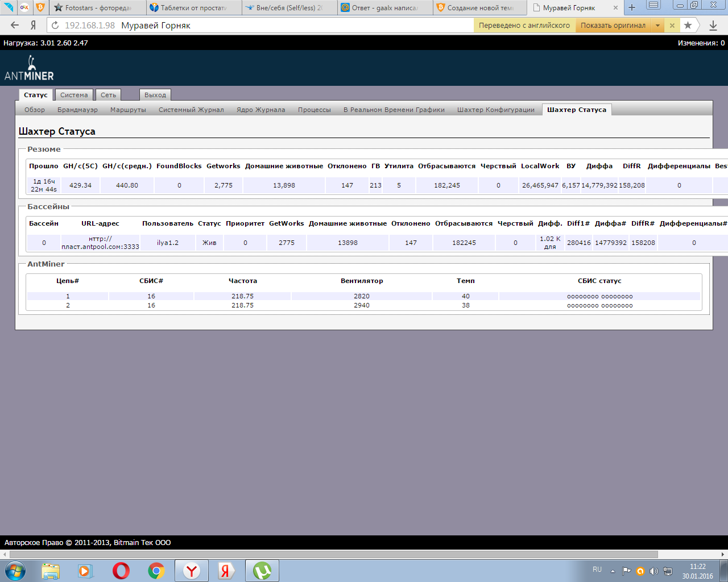This screenshot has width=728, height=582.
Task: Open Google Chrome from the taskbar
Action: point(156,570)
